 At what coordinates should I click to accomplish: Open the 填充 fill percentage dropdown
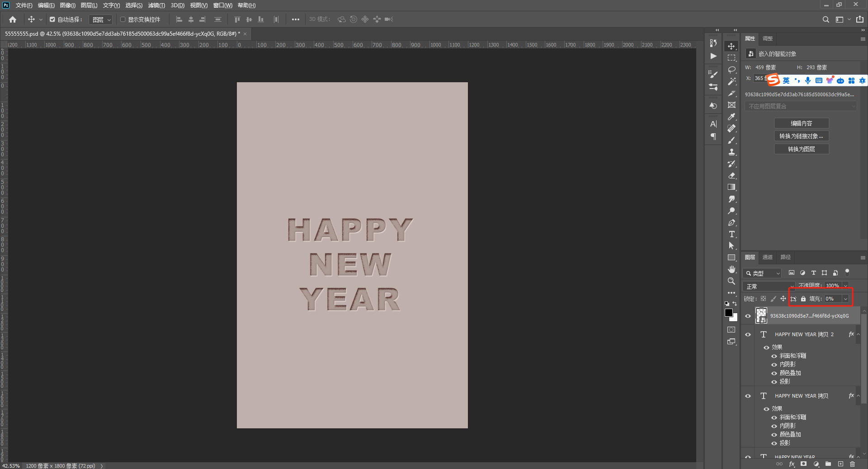845,299
